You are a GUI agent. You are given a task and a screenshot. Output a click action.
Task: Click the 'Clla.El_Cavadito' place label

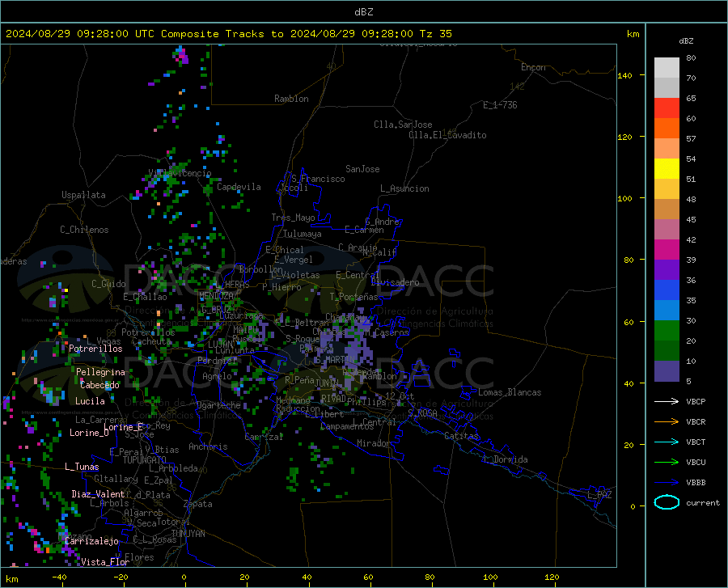pyautogui.click(x=447, y=135)
